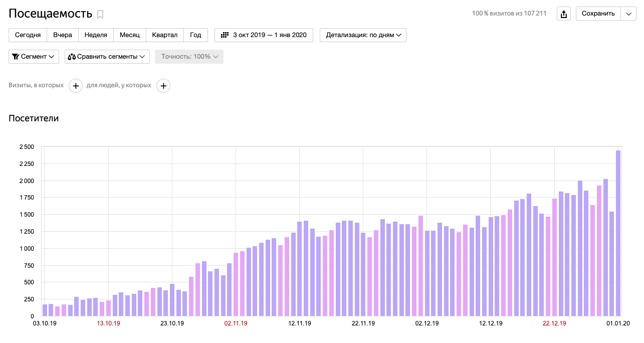Click the 02.12.19 axis date label
This screenshot has width=644, height=343.
pos(427,323)
